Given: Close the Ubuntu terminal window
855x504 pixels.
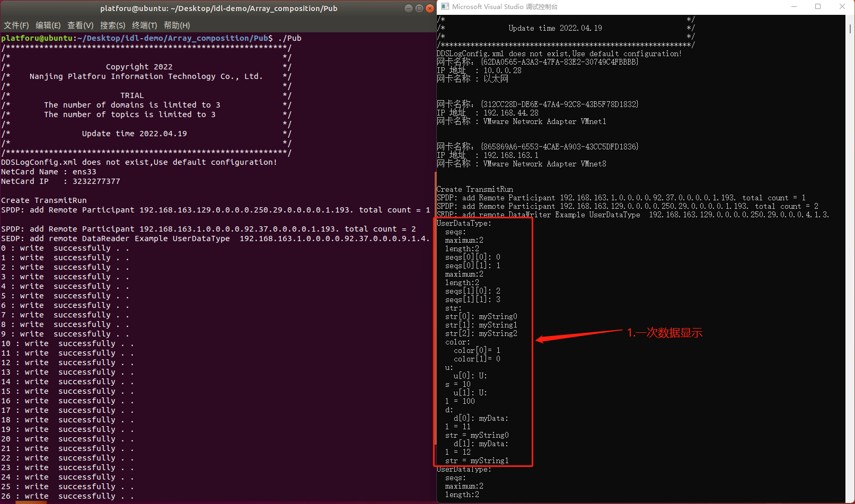Looking at the screenshot, I should click(x=430, y=8).
